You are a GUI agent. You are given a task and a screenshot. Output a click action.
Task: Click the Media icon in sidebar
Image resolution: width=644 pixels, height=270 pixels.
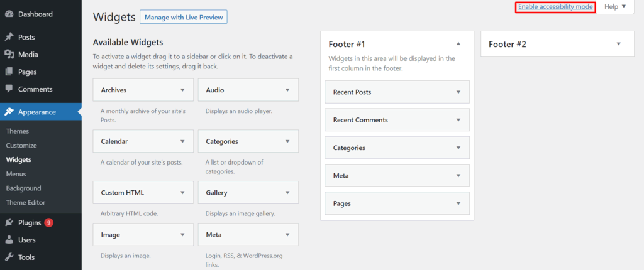(x=9, y=55)
